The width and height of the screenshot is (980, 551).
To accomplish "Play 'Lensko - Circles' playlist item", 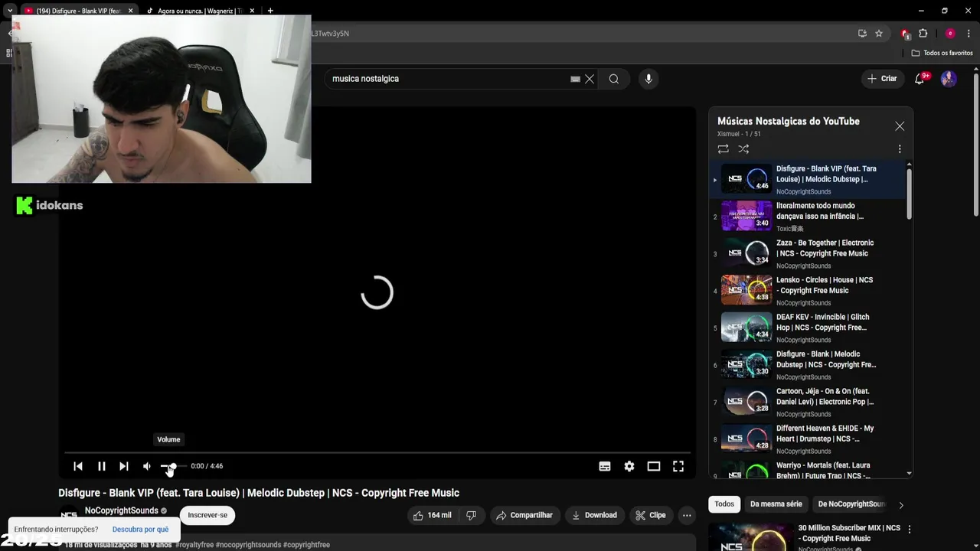I will [x=808, y=291].
